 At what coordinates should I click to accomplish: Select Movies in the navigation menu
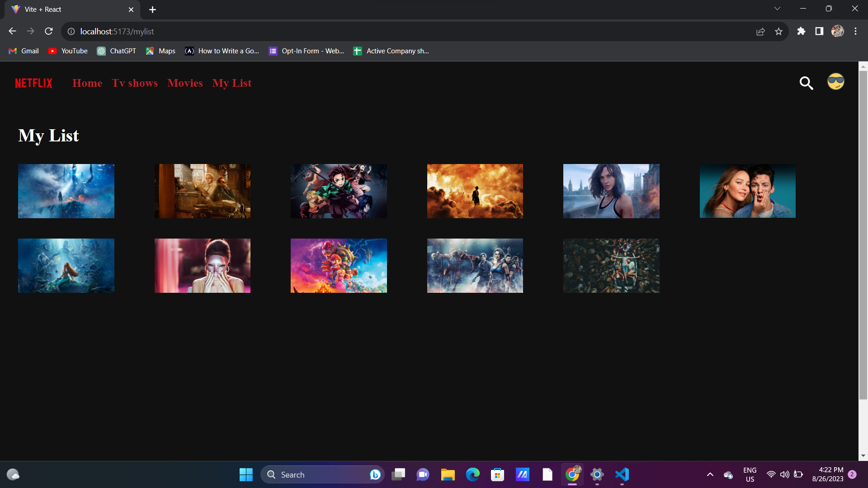(x=185, y=83)
